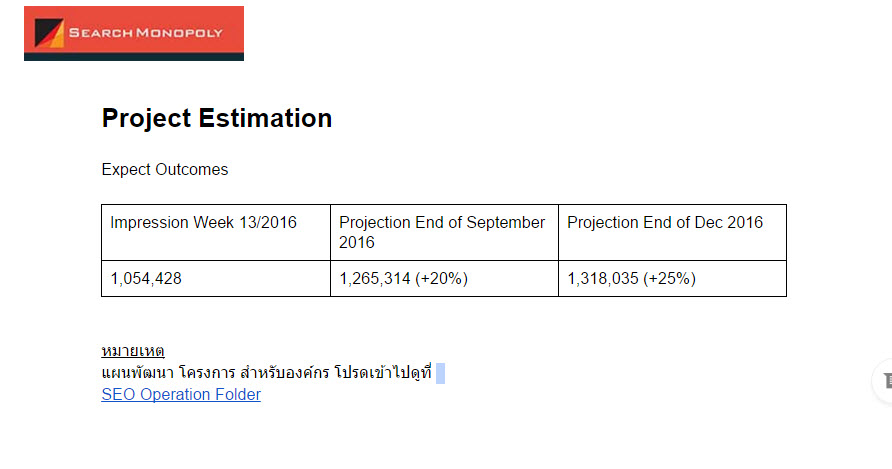Select the Projection End of September 2016 cell
This screenshot has width=892, height=469.
[x=442, y=232]
